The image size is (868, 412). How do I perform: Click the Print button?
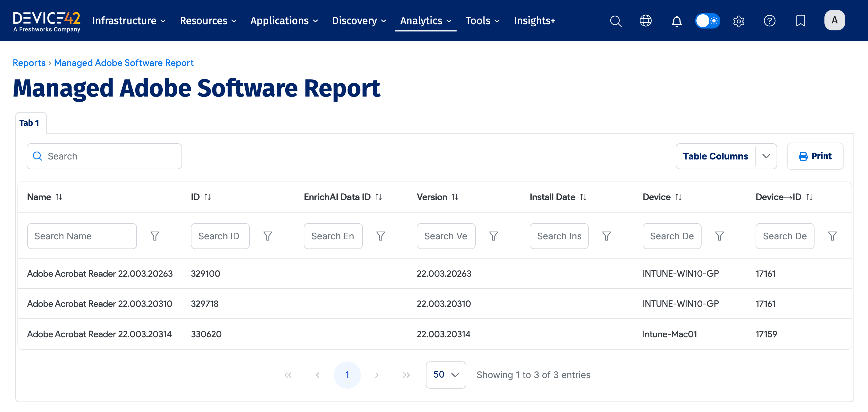coord(815,156)
